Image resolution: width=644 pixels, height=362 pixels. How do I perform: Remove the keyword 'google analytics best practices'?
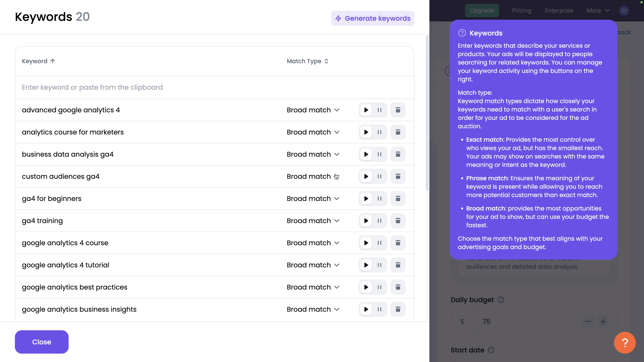coord(398,287)
